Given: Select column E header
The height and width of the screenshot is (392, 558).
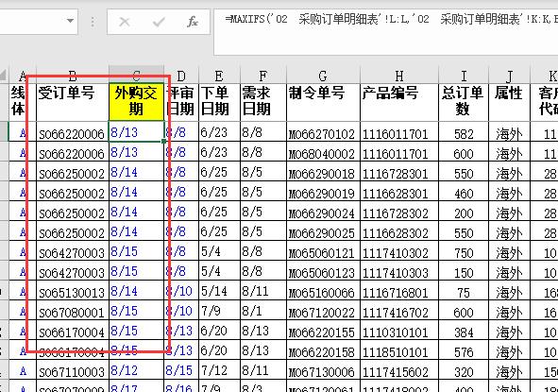Looking at the screenshot, I should coord(219,76).
